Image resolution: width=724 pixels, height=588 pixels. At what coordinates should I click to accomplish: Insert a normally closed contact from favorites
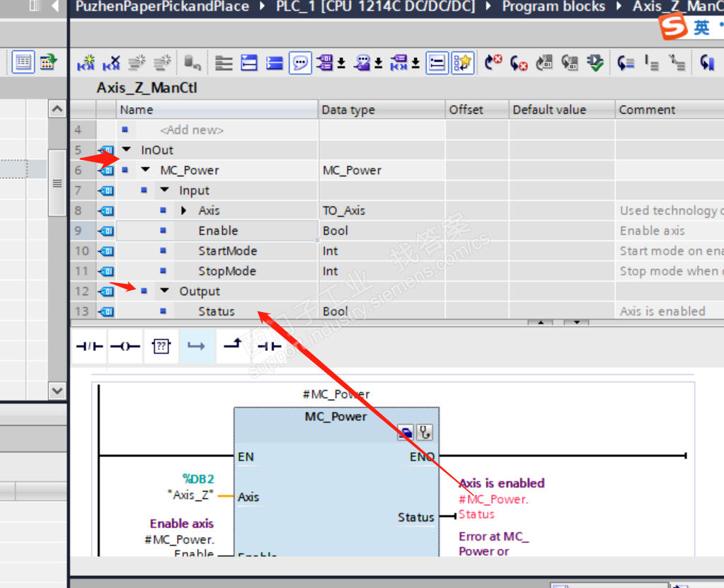tap(90, 346)
